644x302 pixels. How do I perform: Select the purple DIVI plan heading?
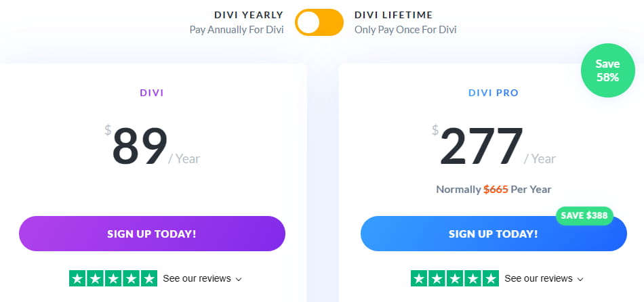click(x=152, y=93)
